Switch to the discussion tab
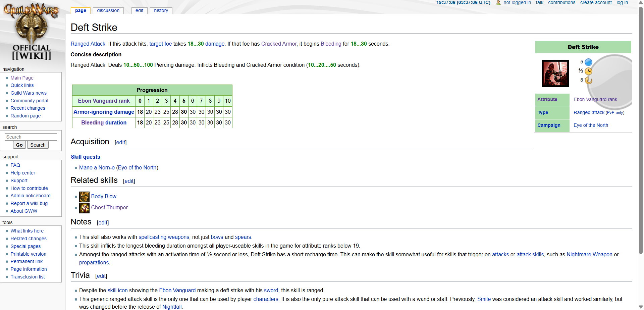The height and width of the screenshot is (310, 644). point(108,10)
